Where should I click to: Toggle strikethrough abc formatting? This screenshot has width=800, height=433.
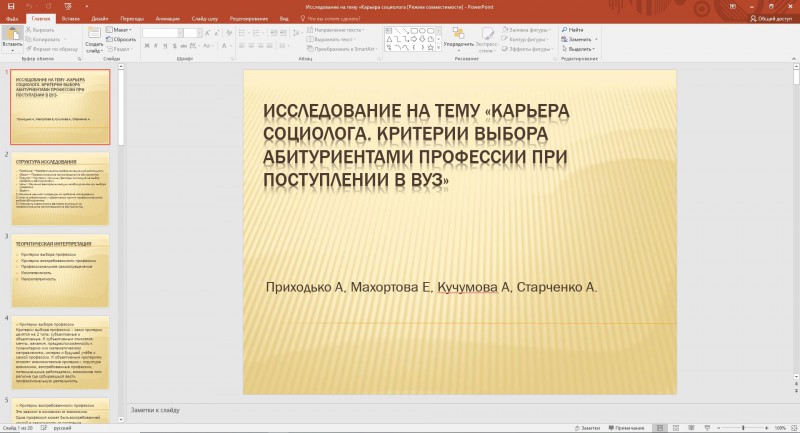184,46
